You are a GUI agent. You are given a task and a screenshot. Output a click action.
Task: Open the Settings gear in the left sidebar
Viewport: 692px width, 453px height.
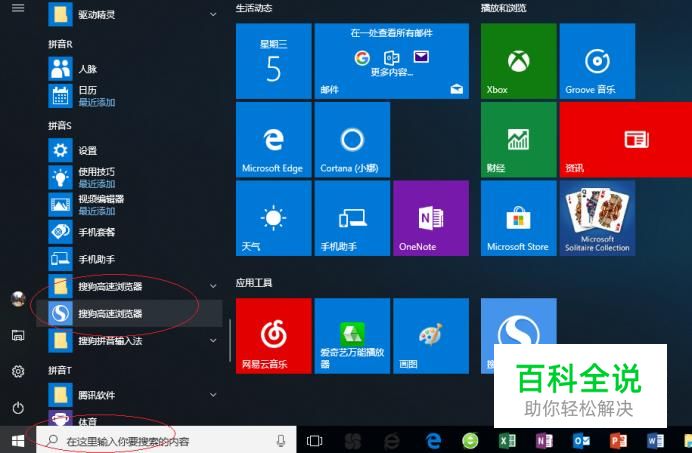click(18, 371)
